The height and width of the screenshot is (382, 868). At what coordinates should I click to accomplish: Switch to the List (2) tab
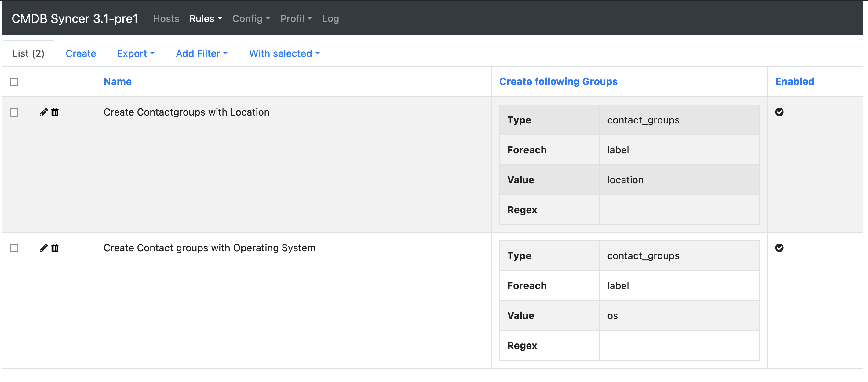click(x=28, y=53)
